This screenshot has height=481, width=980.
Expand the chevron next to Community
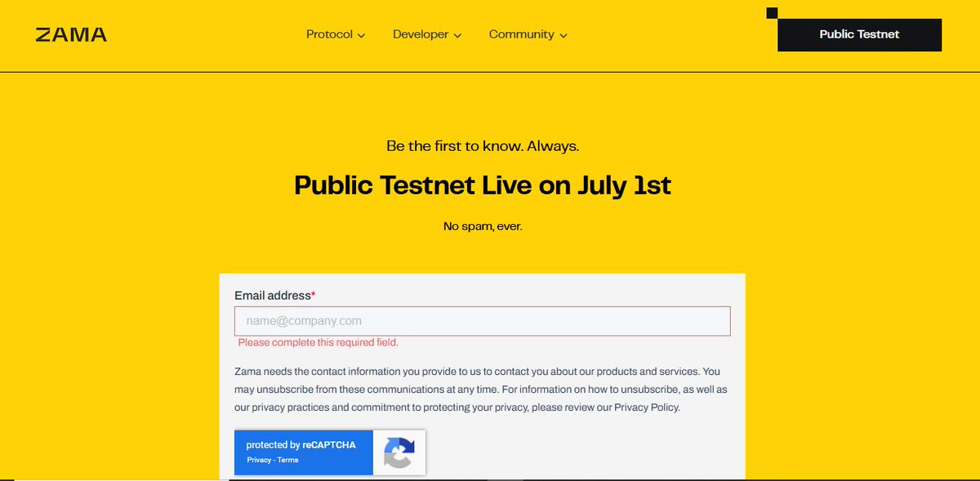pos(563,35)
